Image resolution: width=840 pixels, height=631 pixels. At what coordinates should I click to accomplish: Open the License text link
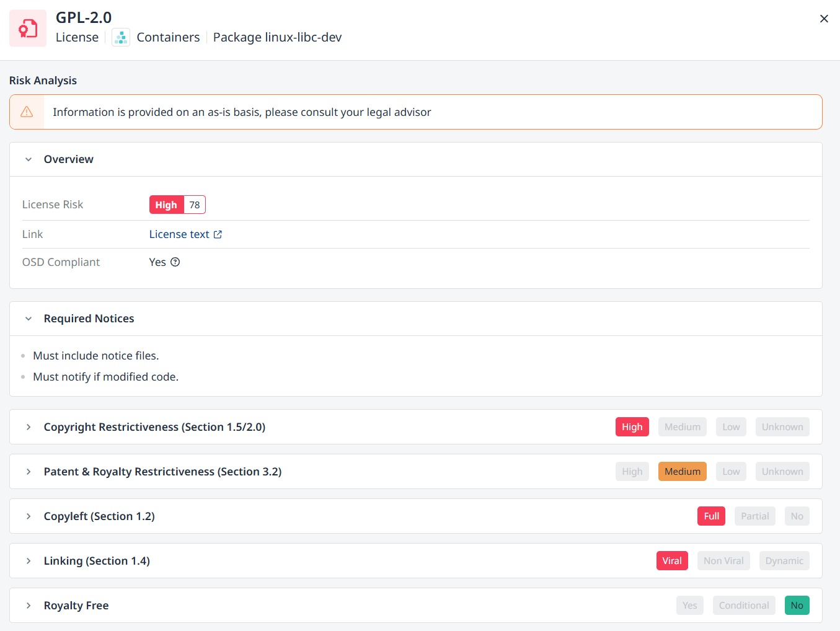point(179,234)
